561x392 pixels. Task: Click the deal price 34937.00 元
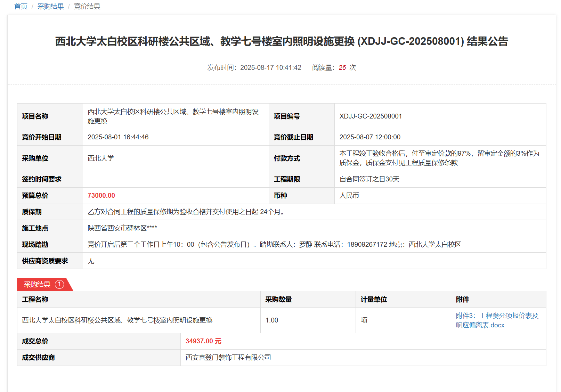203,341
